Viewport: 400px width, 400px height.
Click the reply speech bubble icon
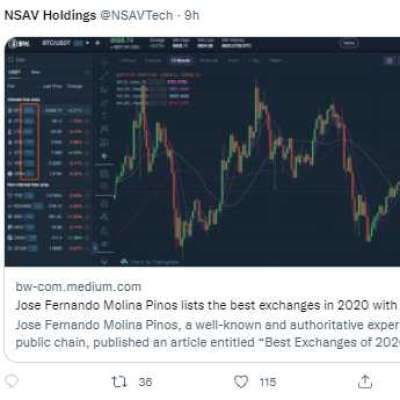(11, 382)
